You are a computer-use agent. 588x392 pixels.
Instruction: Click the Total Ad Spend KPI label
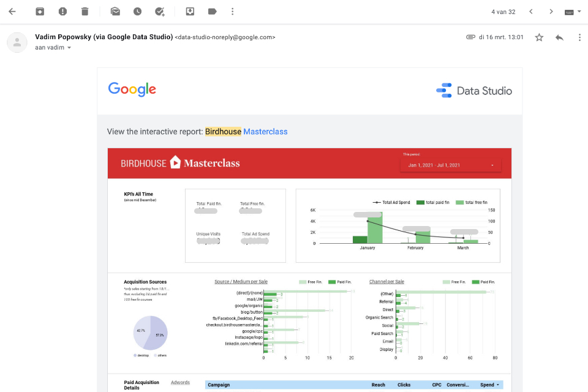(x=255, y=234)
